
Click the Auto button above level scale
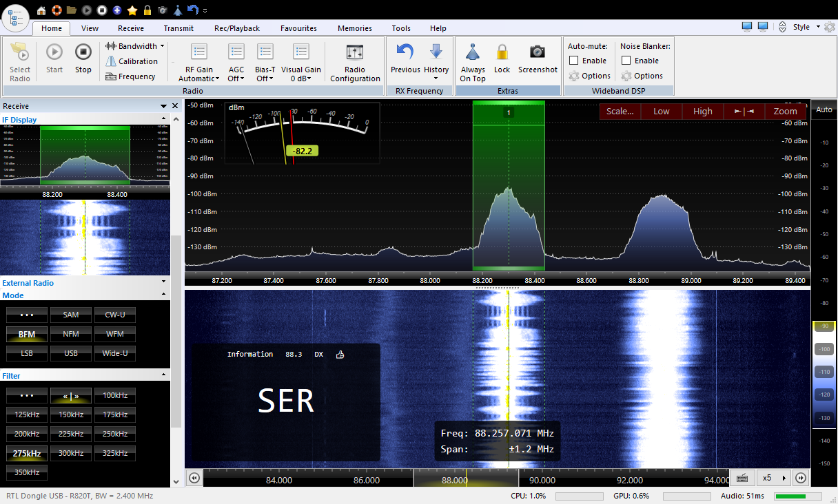824,110
